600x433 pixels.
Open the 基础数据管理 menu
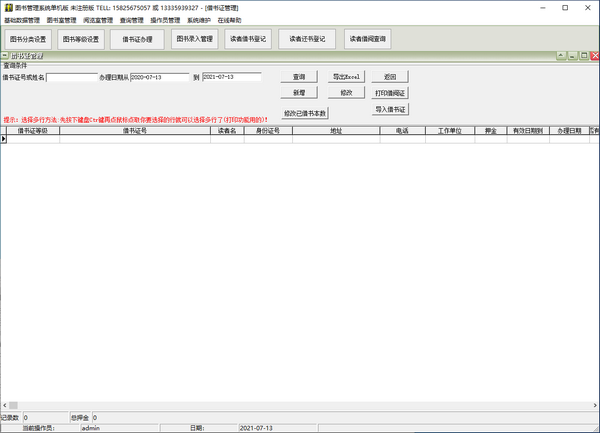[22, 20]
